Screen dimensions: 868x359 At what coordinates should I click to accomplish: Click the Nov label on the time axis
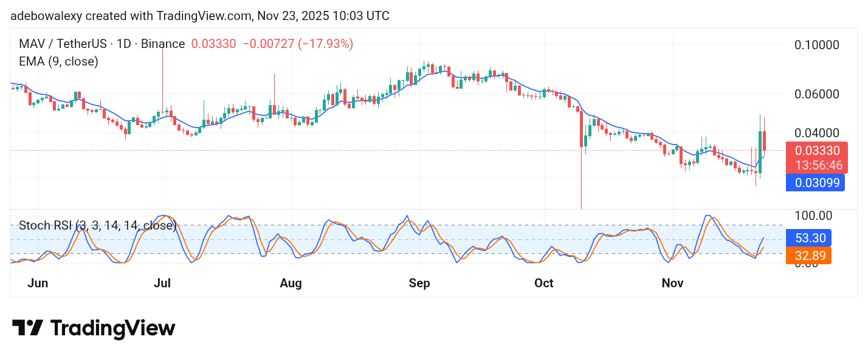(x=672, y=283)
